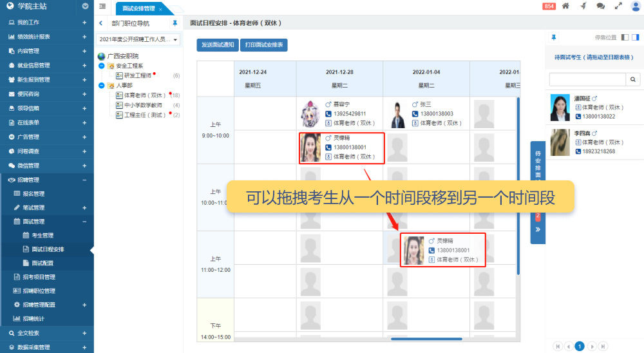Toggle pin on the waiting candidates panel
Screen dimensions: 644x353
[x=553, y=38]
